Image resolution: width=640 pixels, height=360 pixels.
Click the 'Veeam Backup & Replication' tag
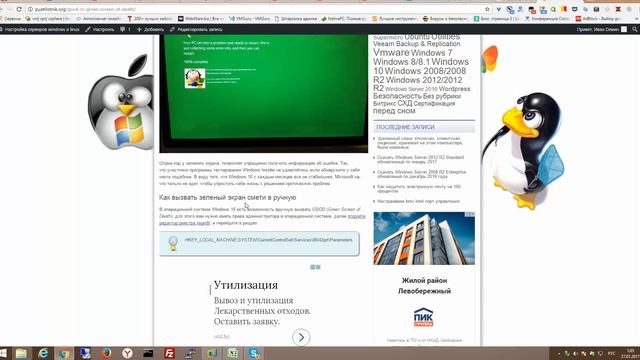coord(416,44)
